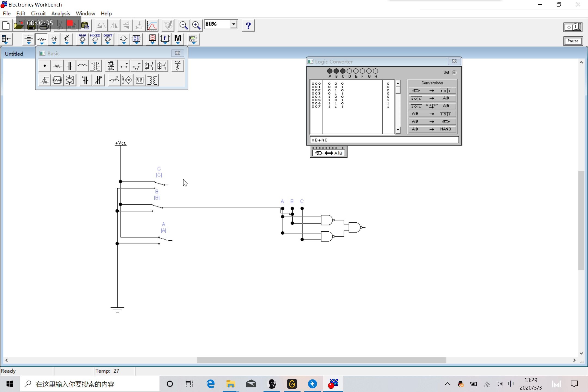Screen dimensions: 588x392
Task: Expand the Analog ICs parts bin
Action: [x=82, y=39]
